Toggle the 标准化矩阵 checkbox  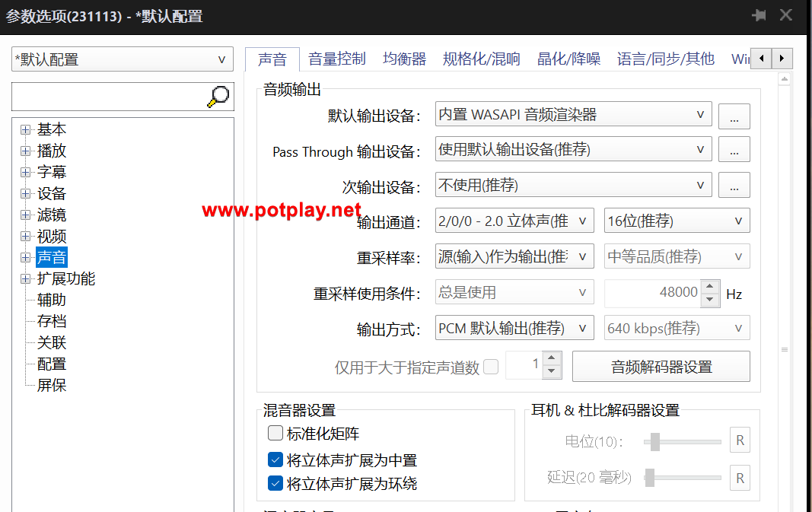pyautogui.click(x=275, y=434)
